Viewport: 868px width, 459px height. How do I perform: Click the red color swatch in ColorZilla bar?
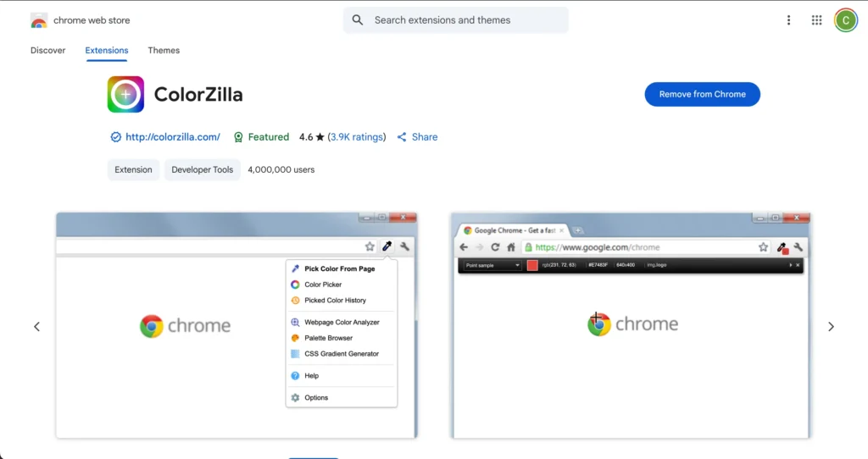pos(532,265)
